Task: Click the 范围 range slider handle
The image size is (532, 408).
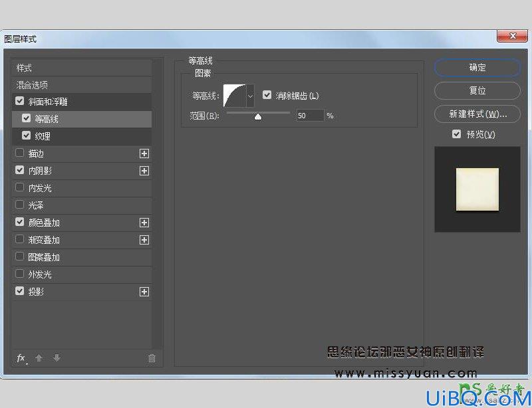Action: pyautogui.click(x=258, y=117)
